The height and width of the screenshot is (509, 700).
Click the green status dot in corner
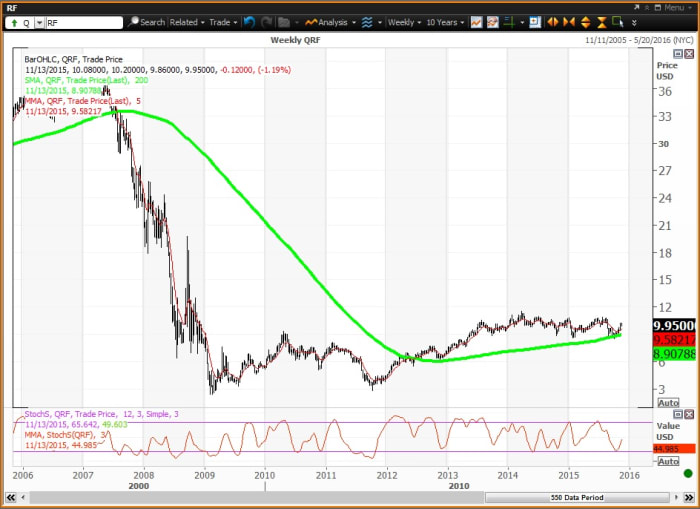(x=688, y=474)
